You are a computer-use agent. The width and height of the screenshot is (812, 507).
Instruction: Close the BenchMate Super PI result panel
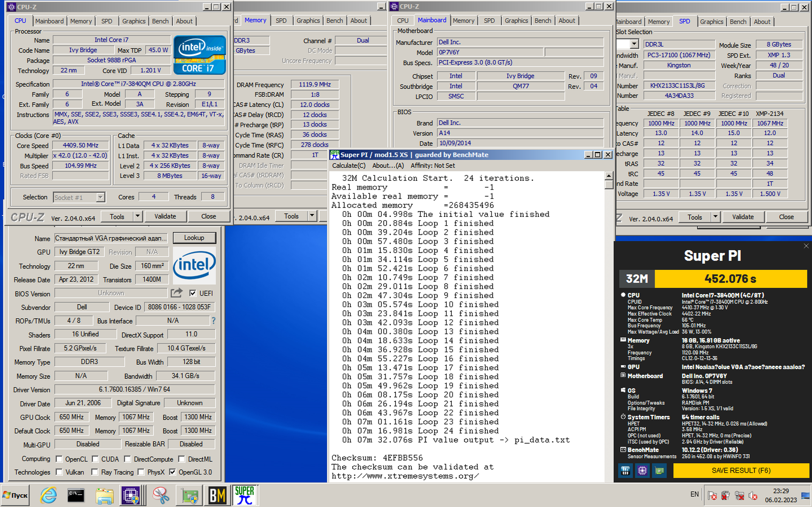(x=806, y=246)
